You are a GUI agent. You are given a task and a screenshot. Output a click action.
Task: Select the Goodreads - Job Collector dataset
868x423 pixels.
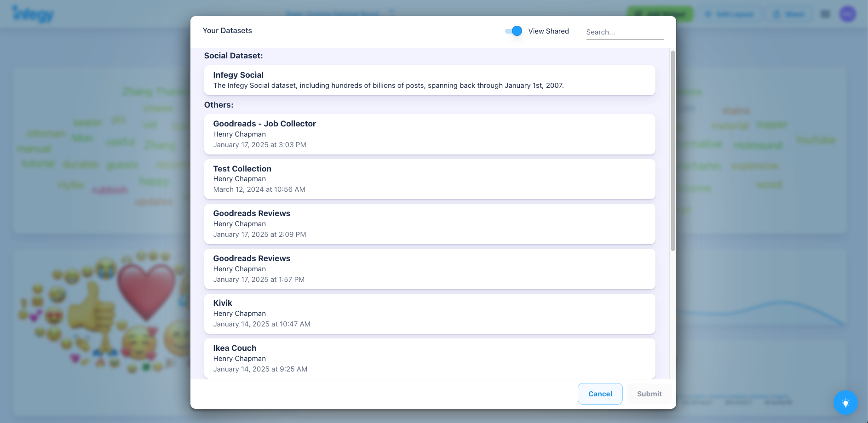tap(430, 134)
